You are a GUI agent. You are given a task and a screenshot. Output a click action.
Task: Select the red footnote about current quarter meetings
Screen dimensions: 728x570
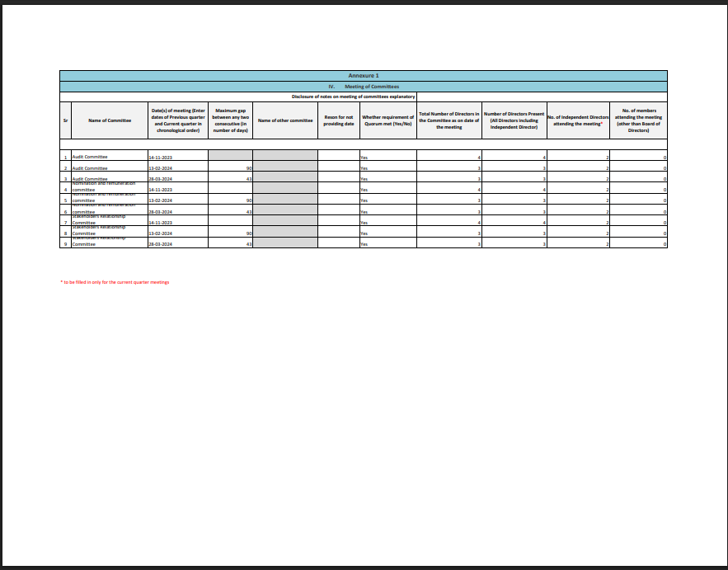click(115, 282)
